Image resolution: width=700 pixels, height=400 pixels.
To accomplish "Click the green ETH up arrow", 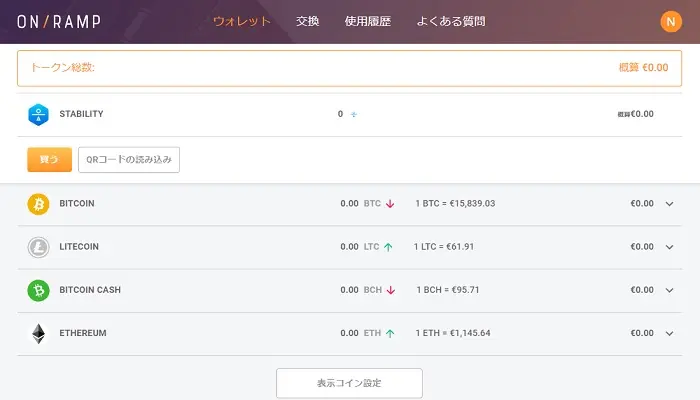I will [389, 333].
